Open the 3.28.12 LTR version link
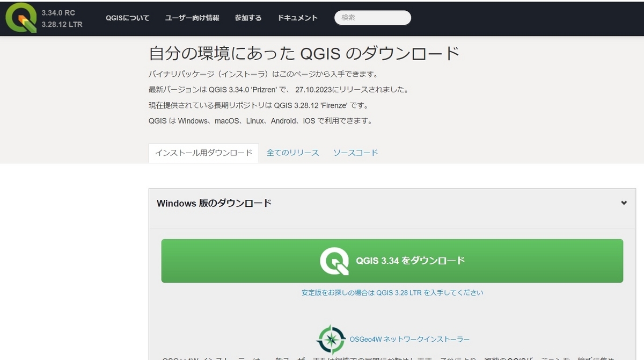The width and height of the screenshot is (644, 360). pos(62,24)
